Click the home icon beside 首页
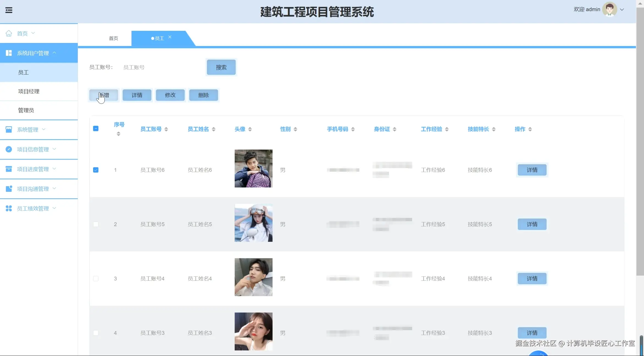Viewport: 644px width, 356px height. pos(9,33)
